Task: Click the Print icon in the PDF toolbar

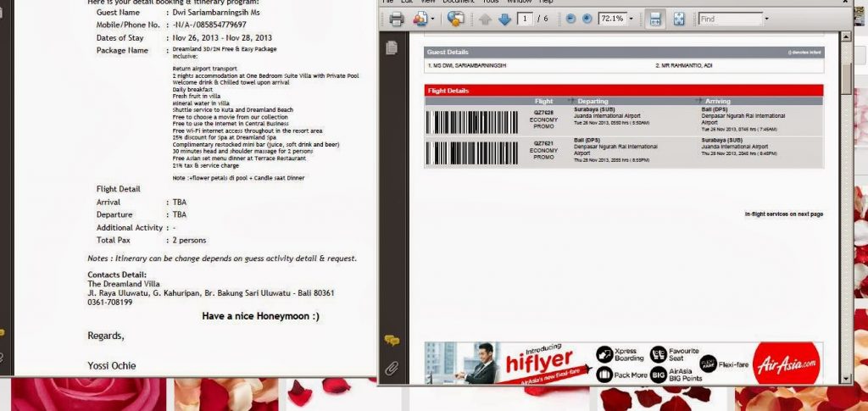Action: 396,19
